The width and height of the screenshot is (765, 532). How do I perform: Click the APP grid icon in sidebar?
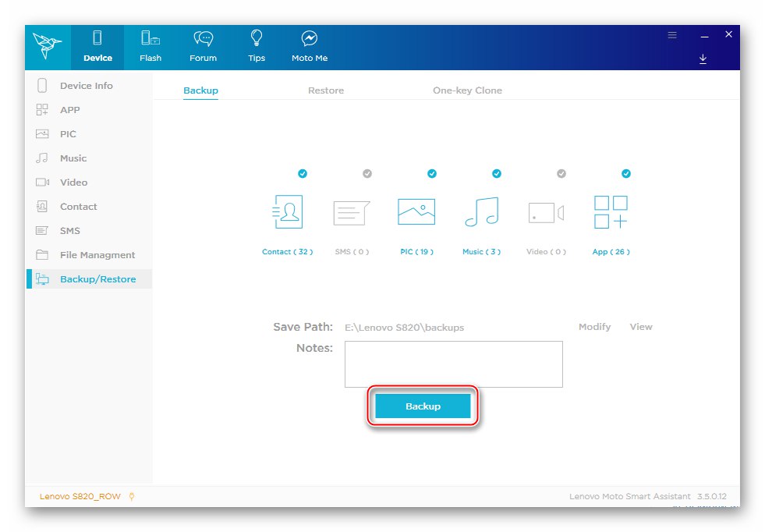pyautogui.click(x=42, y=109)
